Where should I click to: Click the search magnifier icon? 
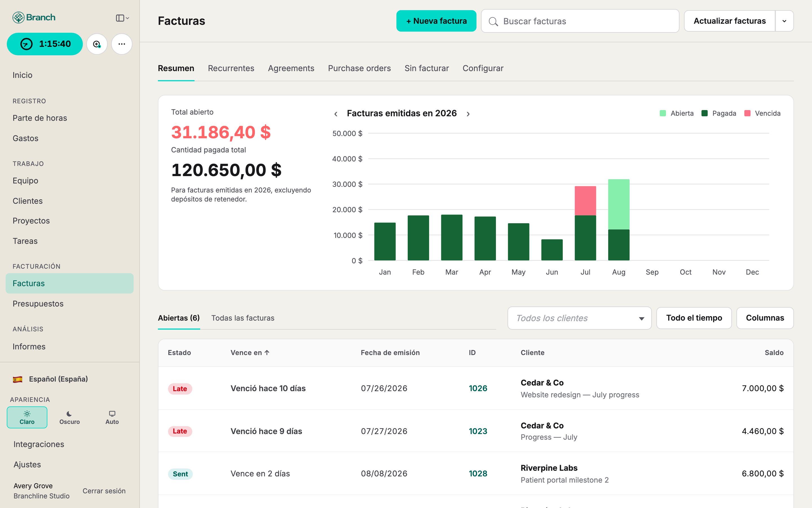coord(493,21)
